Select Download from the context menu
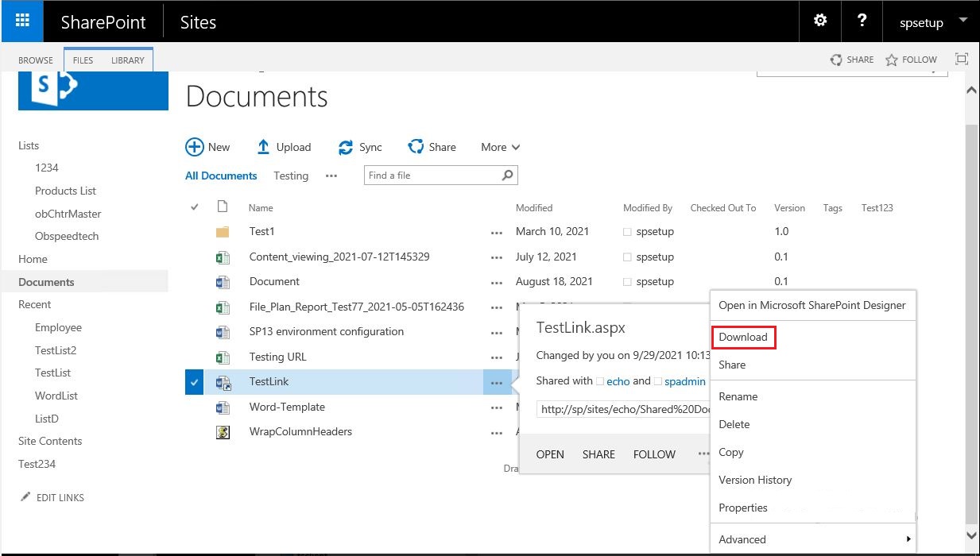This screenshot has height=556, width=980. point(742,336)
